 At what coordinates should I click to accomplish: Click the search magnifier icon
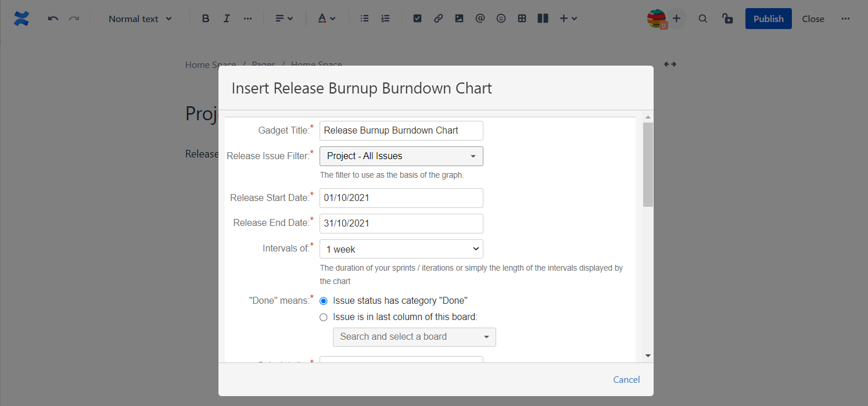coord(702,19)
